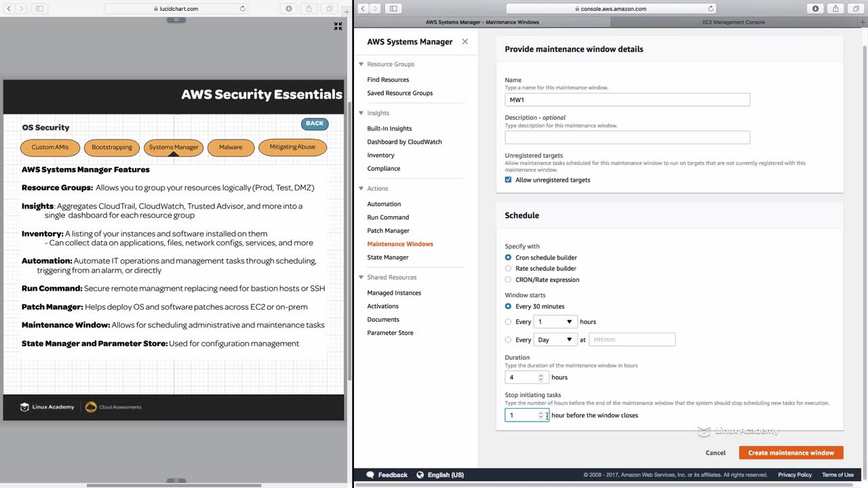This screenshot has width=868, height=488.
Task: Open downloads in the lucidchart Safari window
Action: 289,9
